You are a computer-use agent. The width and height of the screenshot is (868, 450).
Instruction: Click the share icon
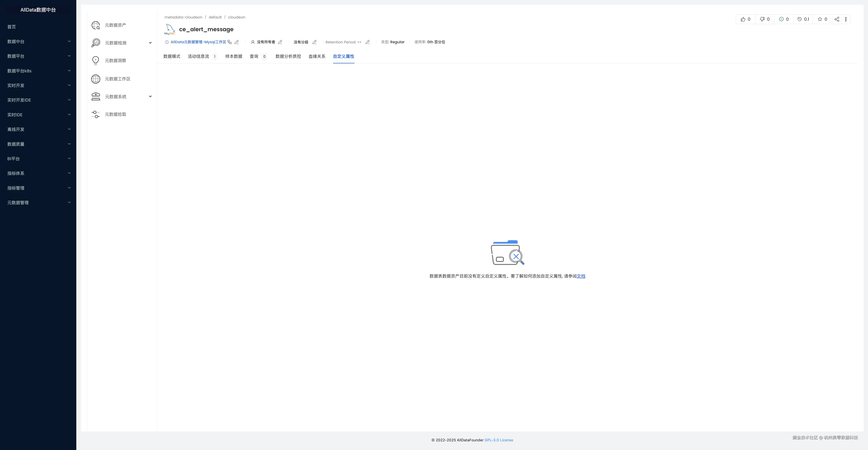click(837, 19)
